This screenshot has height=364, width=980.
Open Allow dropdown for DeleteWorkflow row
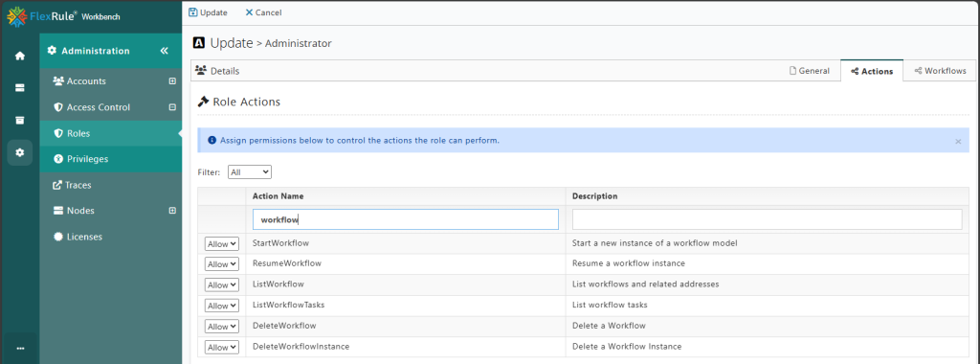(222, 327)
